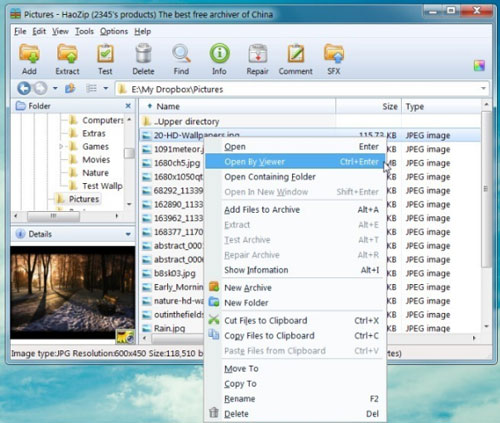Viewport: 500px width, 423px height.
Task: Click the colorful skin icon at toolbar right
Action: click(x=479, y=65)
